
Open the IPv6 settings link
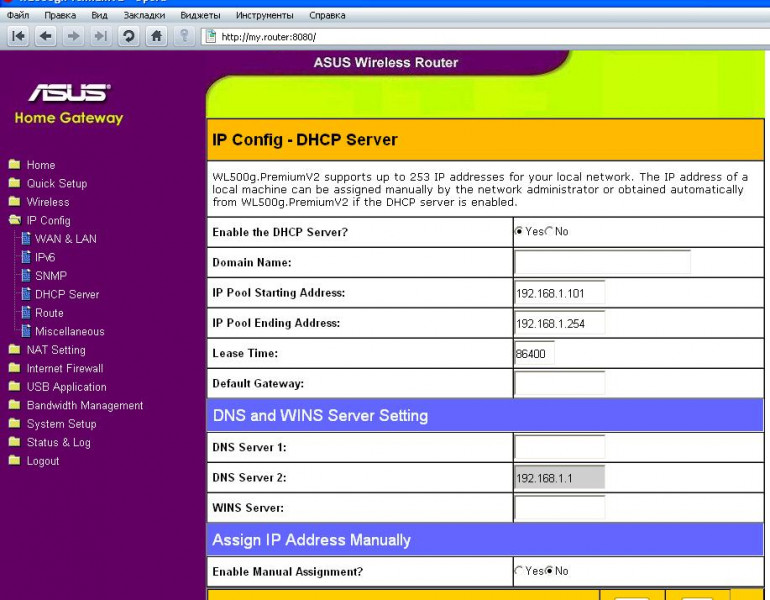45,257
